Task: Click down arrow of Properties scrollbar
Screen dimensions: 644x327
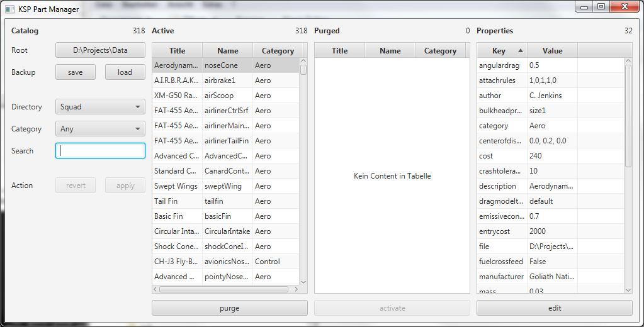Action: 628,290
